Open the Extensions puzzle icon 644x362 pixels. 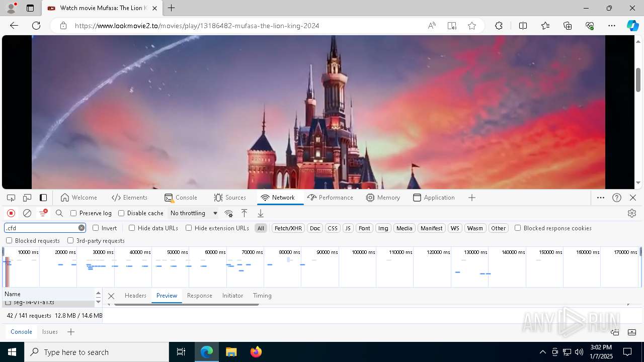499,26
